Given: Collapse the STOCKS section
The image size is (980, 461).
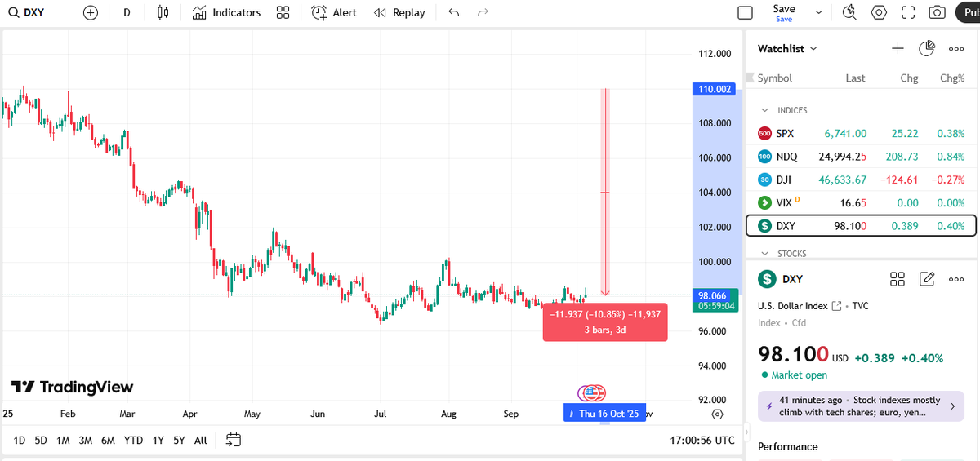Looking at the screenshot, I should (x=764, y=254).
